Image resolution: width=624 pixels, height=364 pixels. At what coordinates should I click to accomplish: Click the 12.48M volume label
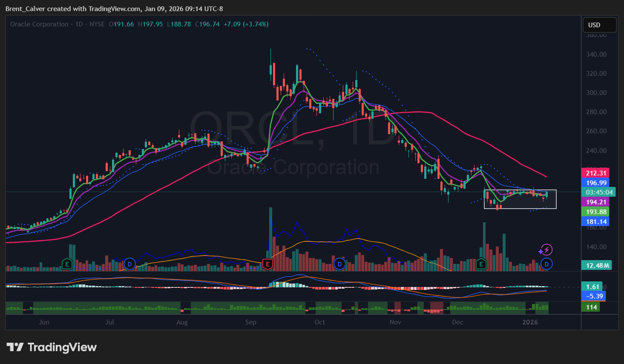pyautogui.click(x=597, y=265)
